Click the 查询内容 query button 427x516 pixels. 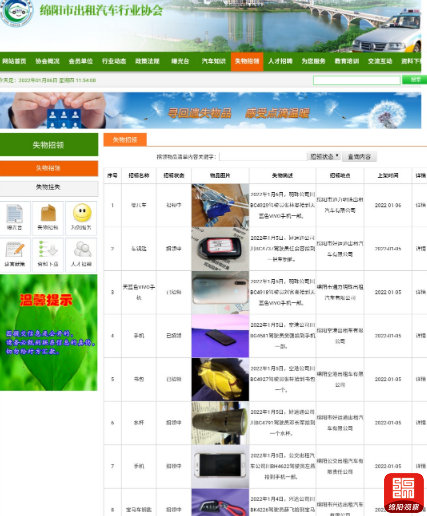click(x=360, y=157)
